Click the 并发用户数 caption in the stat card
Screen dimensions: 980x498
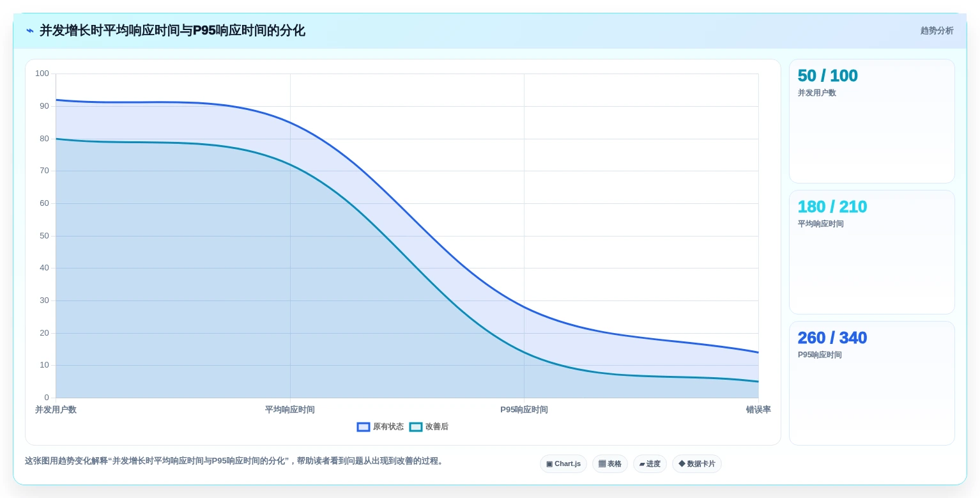pos(816,93)
